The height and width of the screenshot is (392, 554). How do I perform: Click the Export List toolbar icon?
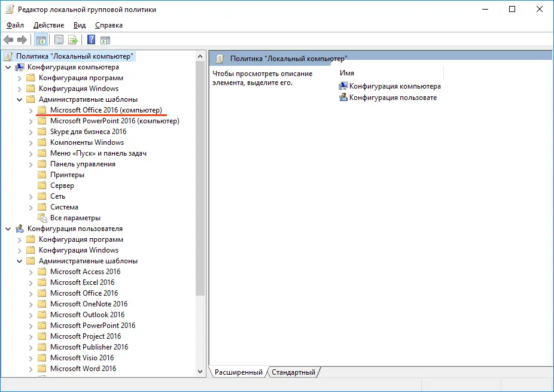pyautogui.click(x=73, y=40)
